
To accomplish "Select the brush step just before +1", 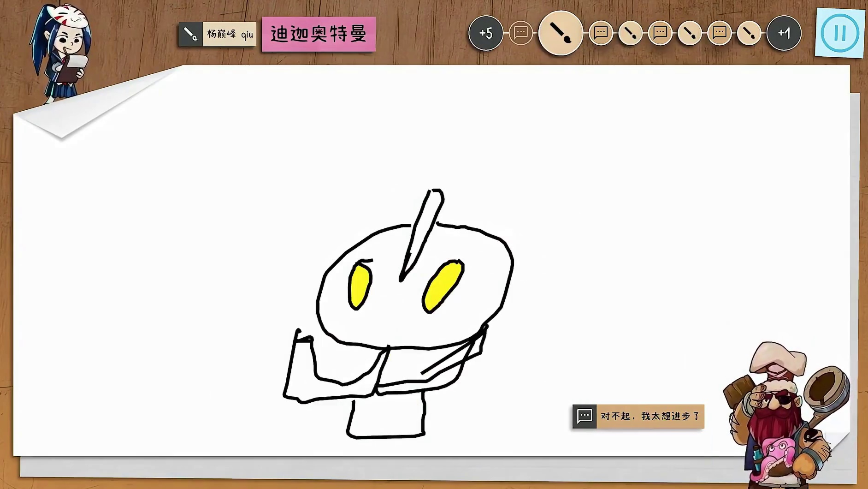I will pyautogui.click(x=749, y=33).
